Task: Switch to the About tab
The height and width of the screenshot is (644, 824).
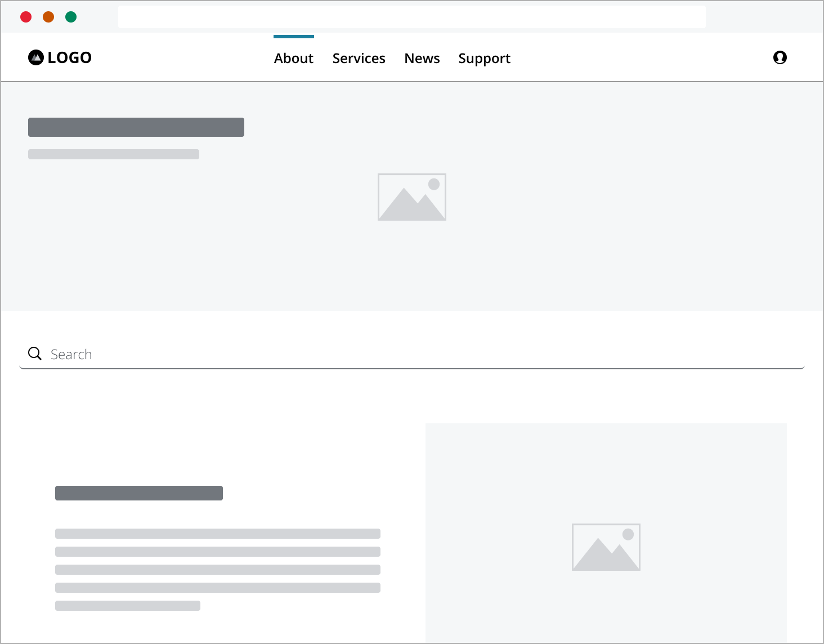Action: [293, 58]
